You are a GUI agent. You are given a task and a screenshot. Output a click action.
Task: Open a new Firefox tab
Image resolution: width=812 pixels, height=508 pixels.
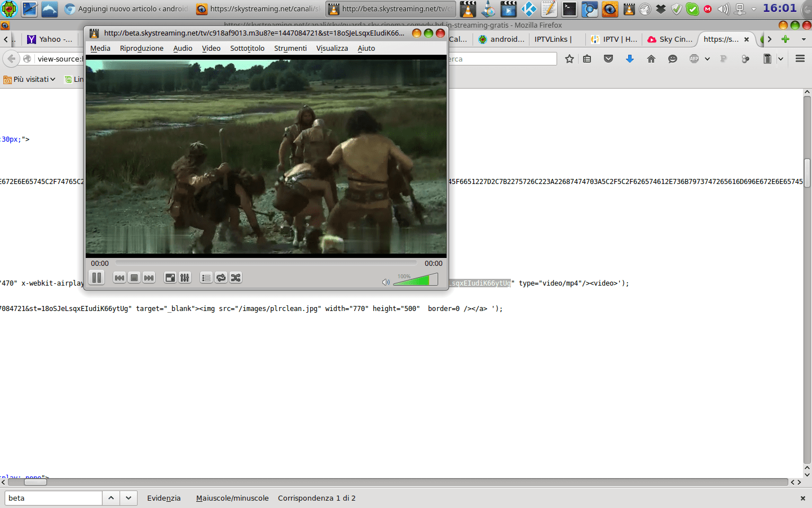[x=785, y=39]
